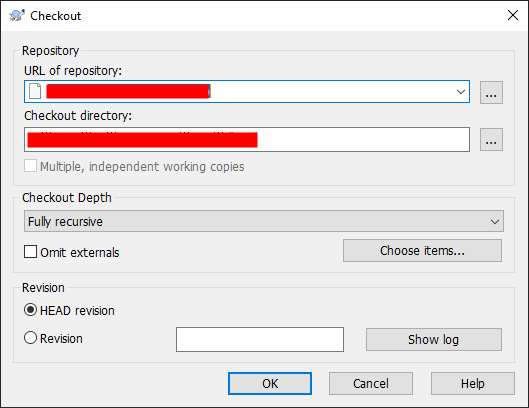Click the document icon in the URL field
Image resolution: width=529 pixels, height=408 pixels.
[x=35, y=91]
